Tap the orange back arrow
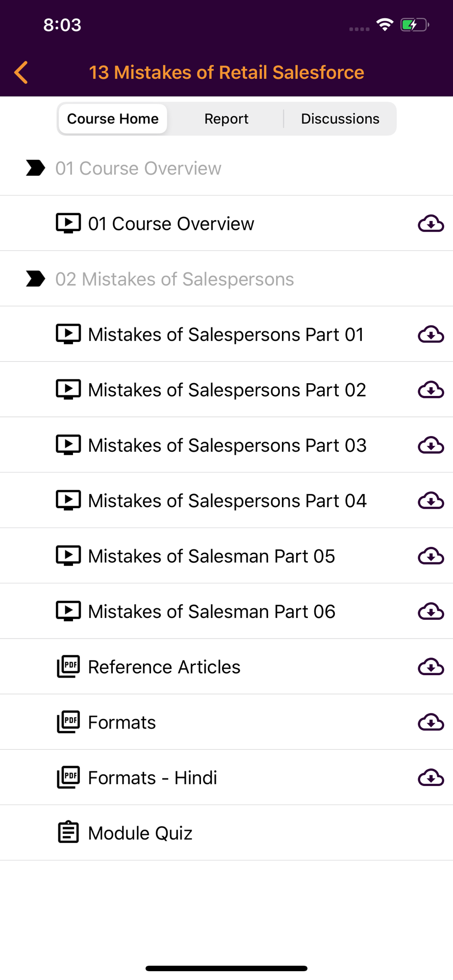The height and width of the screenshot is (980, 453). 21,73
